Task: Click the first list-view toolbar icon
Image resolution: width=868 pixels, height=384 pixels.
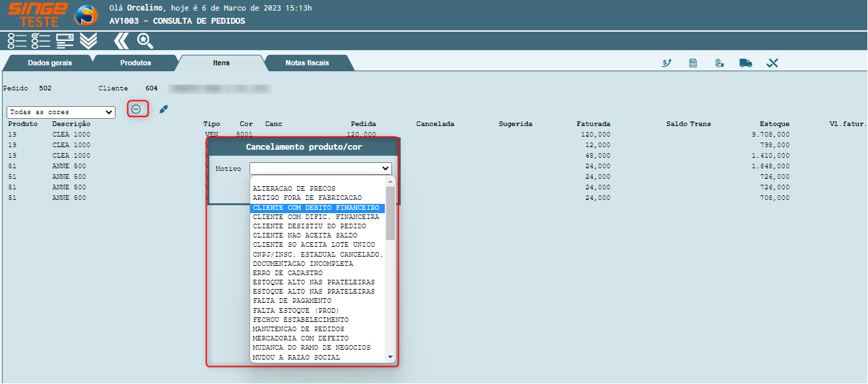Action: pos(17,41)
